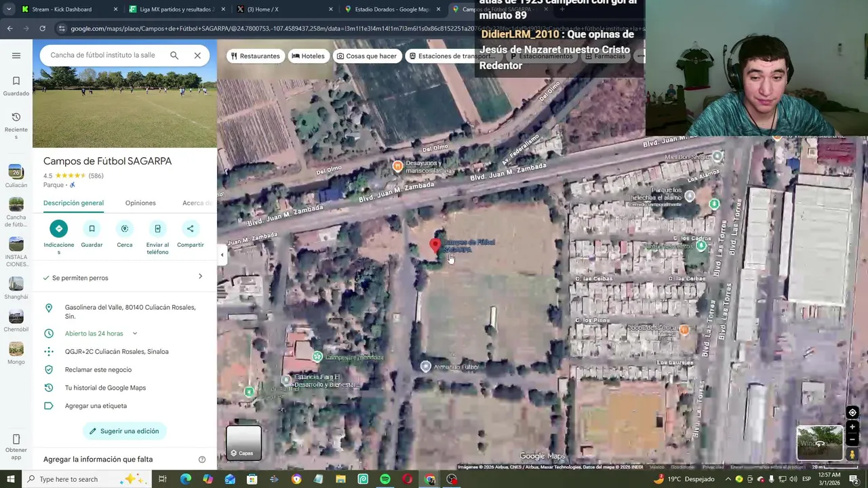Open Recientes history in sidebar
The image size is (868, 488).
(16, 126)
